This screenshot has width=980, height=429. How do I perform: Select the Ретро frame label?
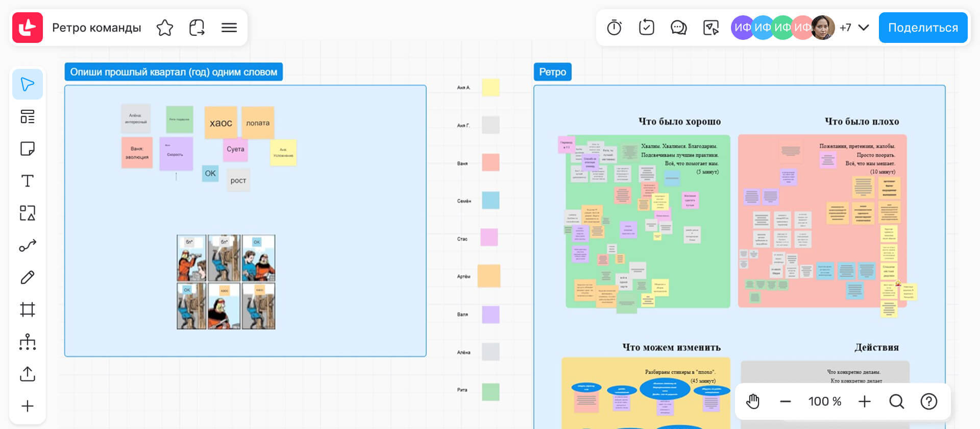click(x=552, y=72)
